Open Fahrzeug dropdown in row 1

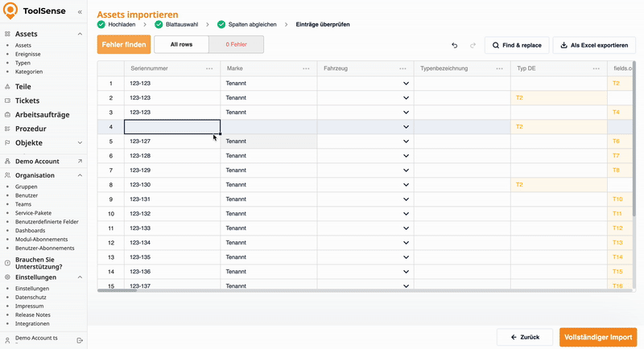(406, 84)
